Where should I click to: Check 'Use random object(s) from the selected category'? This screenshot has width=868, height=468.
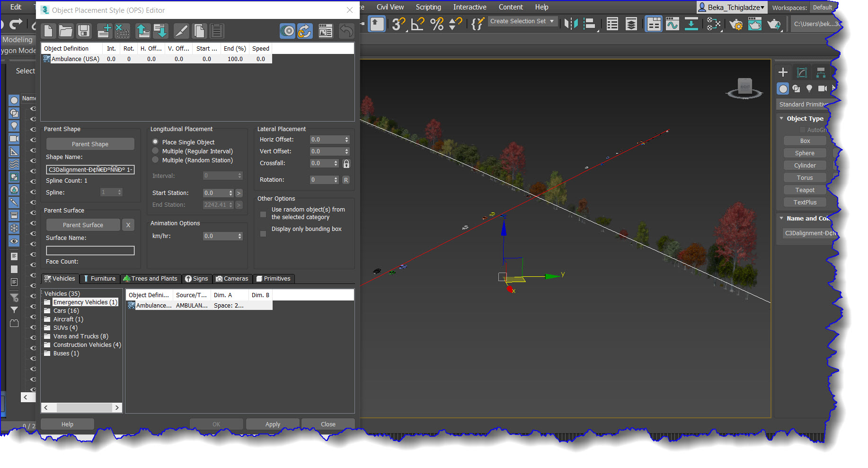coord(263,214)
